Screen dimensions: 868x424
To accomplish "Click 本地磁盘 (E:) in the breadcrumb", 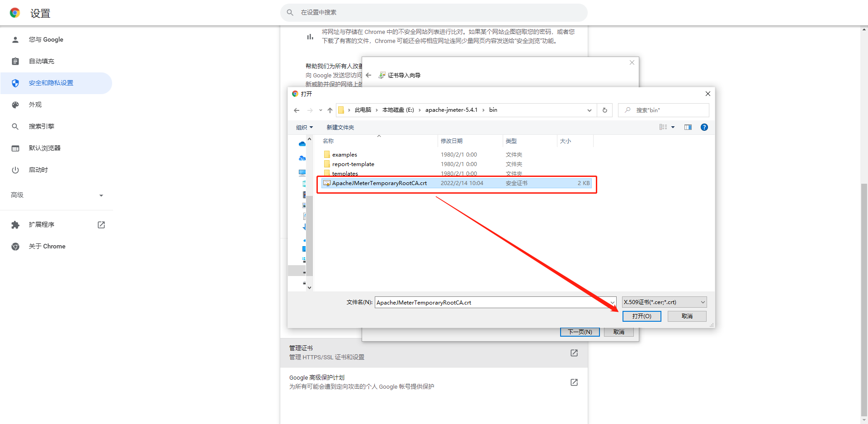I will 398,110.
